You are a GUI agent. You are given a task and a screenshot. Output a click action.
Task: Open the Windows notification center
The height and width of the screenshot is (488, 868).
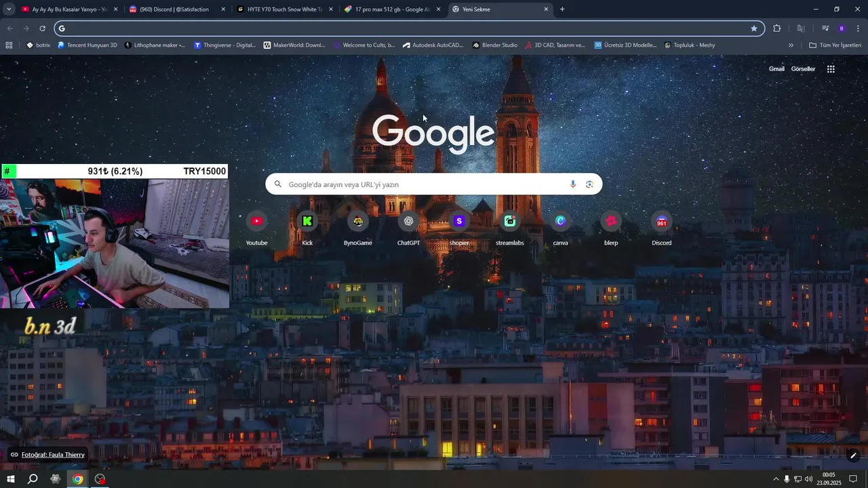853,479
